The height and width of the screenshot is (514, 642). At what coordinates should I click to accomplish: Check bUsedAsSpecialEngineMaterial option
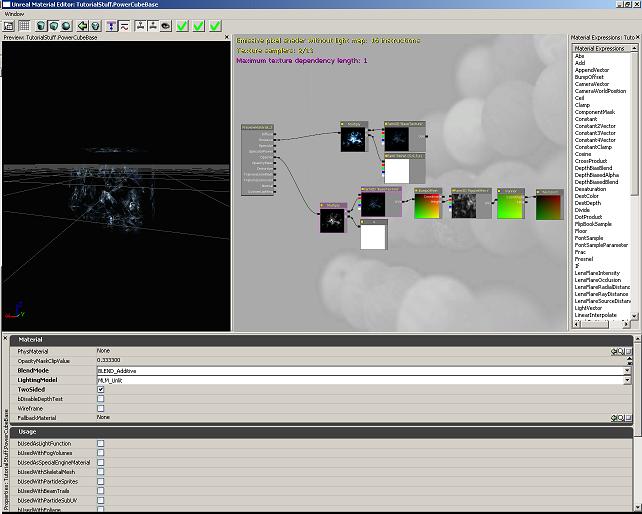click(x=101, y=462)
